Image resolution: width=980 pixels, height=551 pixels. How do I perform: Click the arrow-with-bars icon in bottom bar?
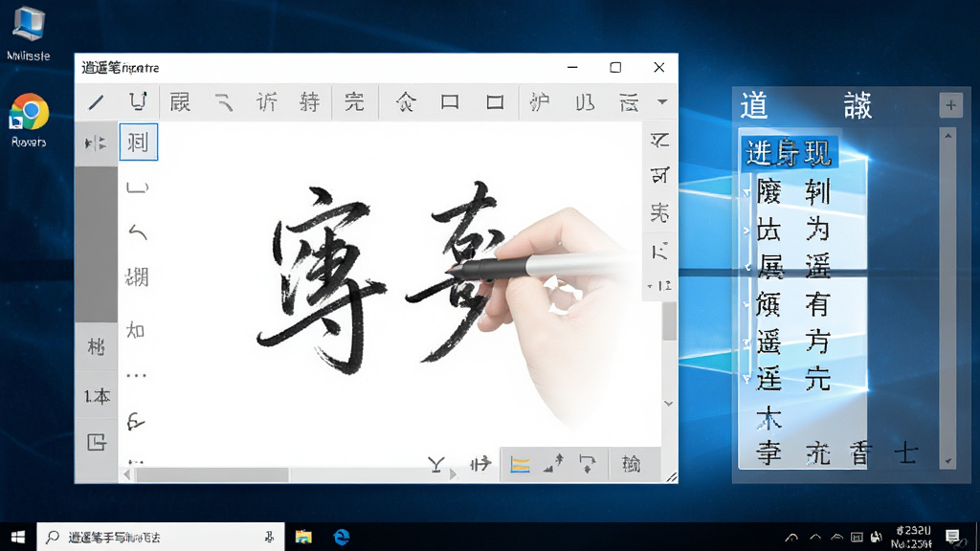[480, 464]
